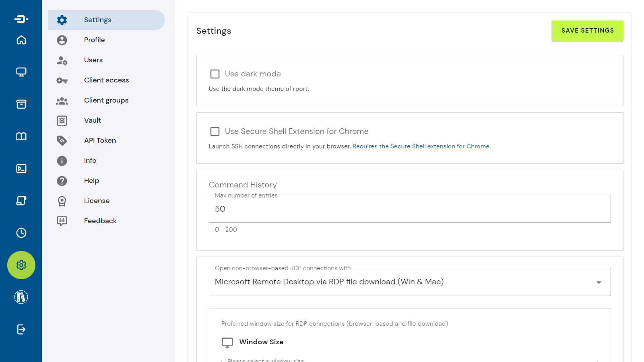Open the home dashboard icon in sidebar

tap(21, 40)
